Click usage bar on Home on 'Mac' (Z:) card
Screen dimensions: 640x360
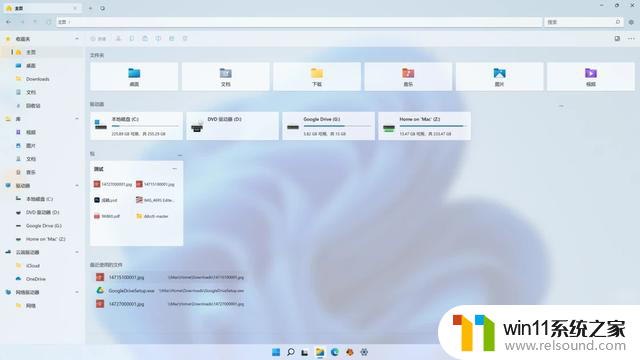tap(433, 127)
